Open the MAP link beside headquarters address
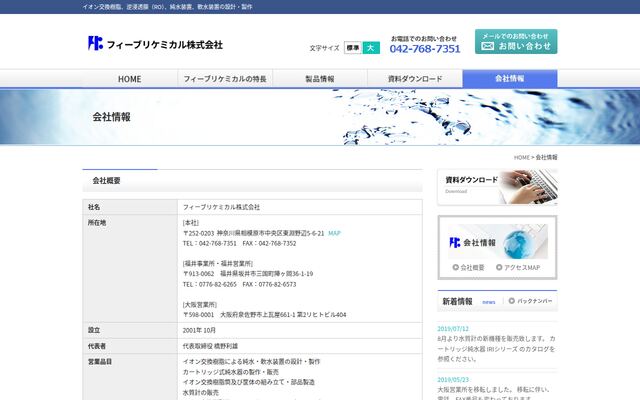640x400 pixels. click(x=334, y=233)
